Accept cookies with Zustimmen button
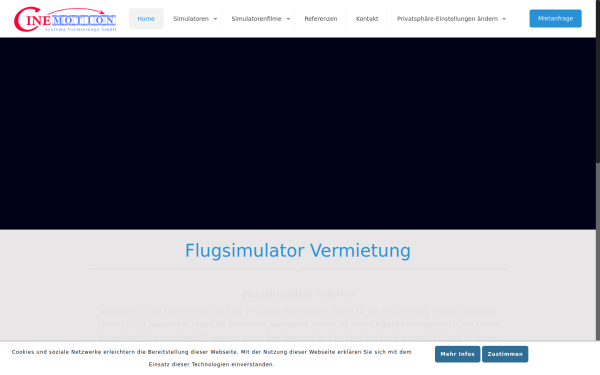This screenshot has height=375, width=600. click(x=505, y=354)
